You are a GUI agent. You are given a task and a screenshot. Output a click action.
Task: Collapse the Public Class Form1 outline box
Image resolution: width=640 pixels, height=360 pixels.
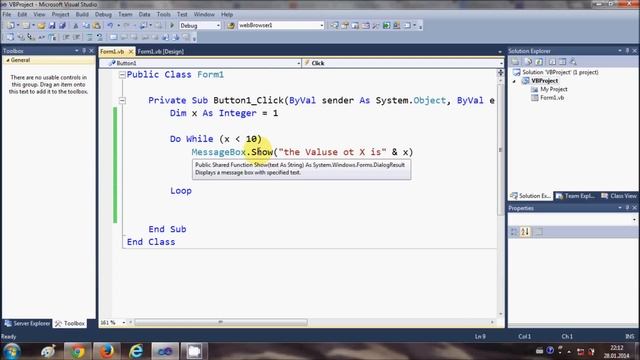(122, 75)
